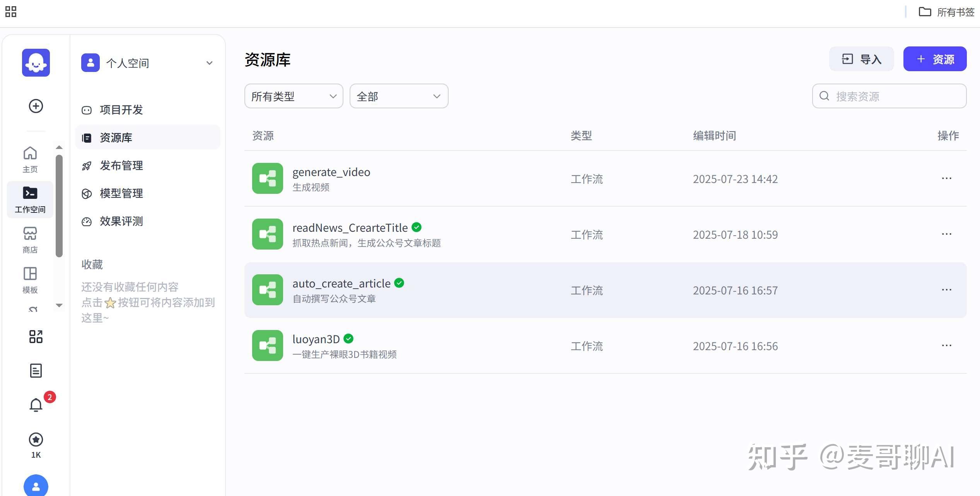Click the search magnifier in the resource search box
This screenshot has height=496, width=980.
824,96
